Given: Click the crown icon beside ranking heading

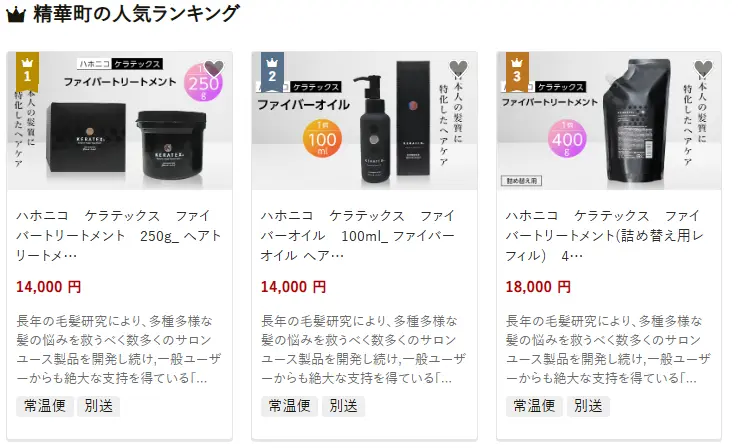Looking at the screenshot, I should [16, 15].
